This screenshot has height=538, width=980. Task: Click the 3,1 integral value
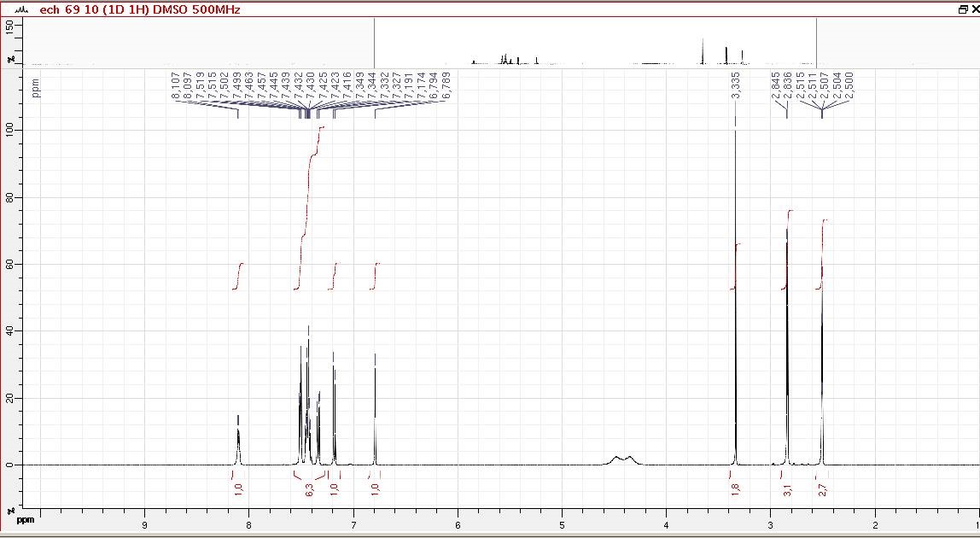coord(787,488)
